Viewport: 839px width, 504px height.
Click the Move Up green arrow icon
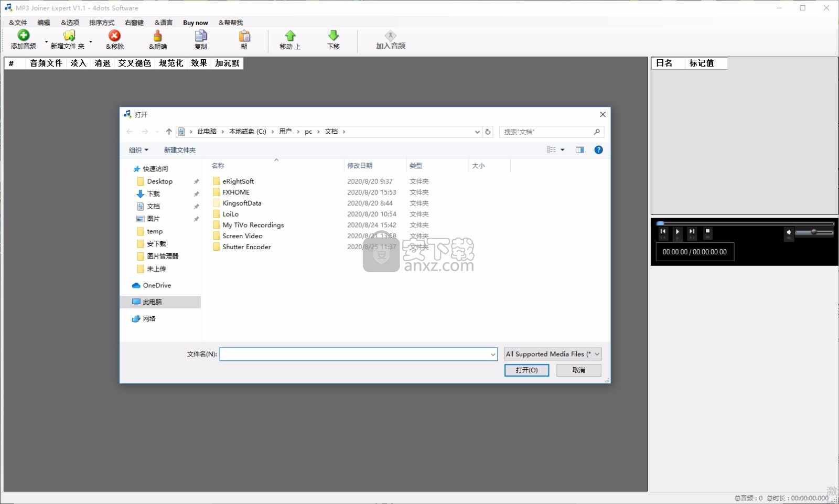(x=290, y=36)
